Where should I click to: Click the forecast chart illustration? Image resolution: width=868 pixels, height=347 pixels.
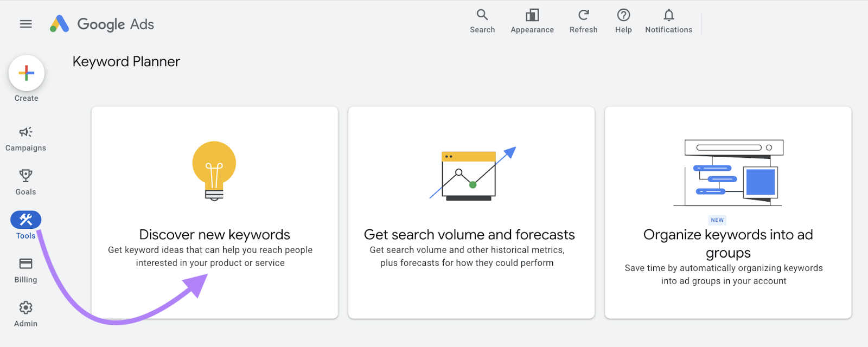[471, 173]
